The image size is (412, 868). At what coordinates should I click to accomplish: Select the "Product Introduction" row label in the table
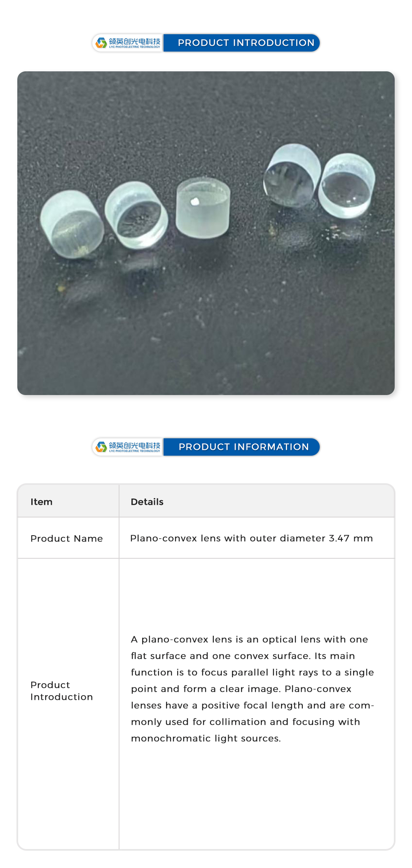click(x=62, y=691)
